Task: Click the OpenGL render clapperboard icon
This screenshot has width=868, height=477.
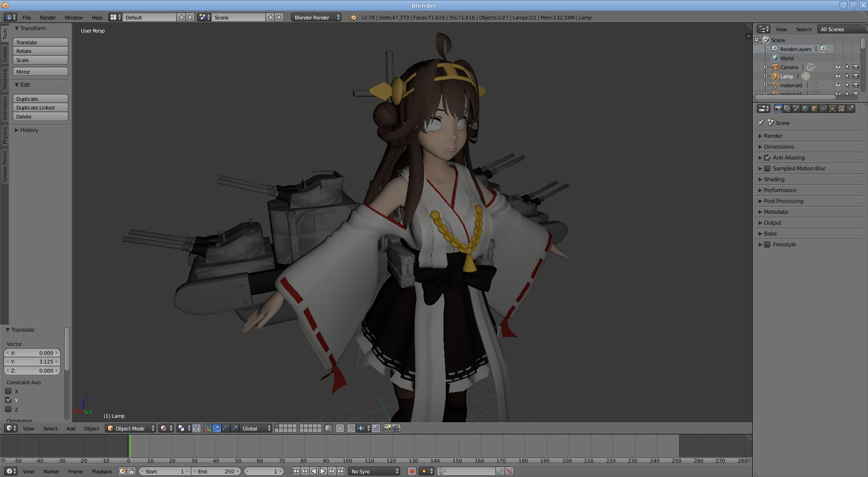Action: pos(396,428)
